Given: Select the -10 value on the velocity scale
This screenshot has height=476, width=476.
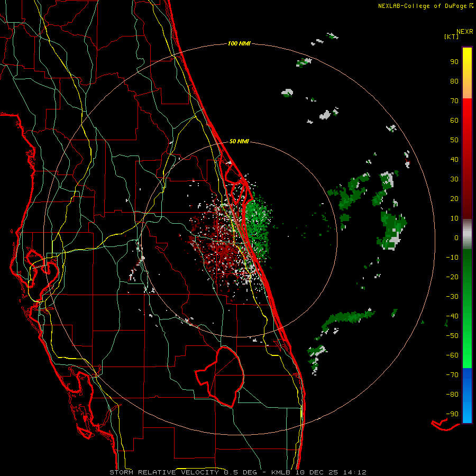Looking at the screenshot, I should (452, 258).
